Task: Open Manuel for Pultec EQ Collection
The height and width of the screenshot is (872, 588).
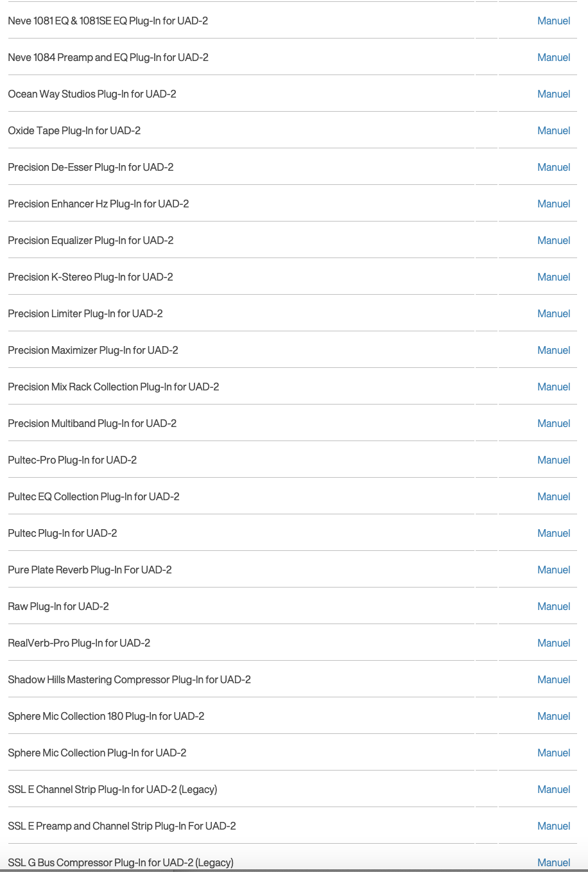Action: pyautogui.click(x=553, y=496)
